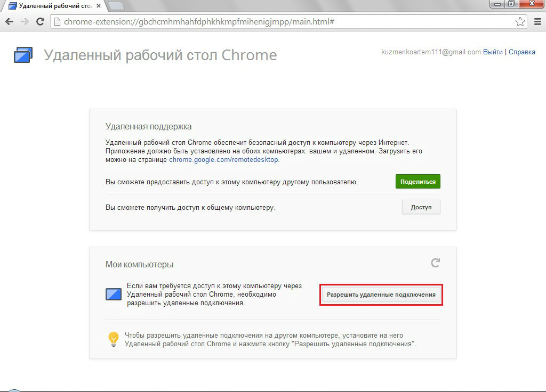This screenshot has width=546, height=392.
Task: Minimize the Chrome window
Action: (x=497, y=4)
